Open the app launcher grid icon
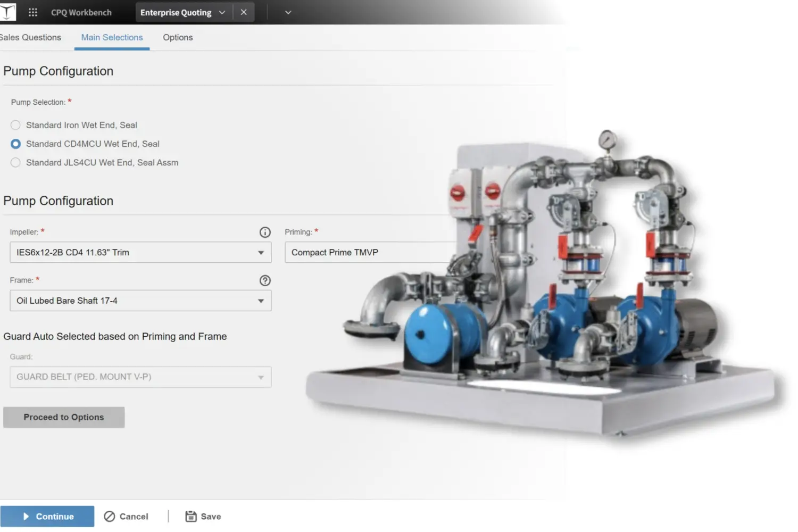The height and width of the screenshot is (532, 798). click(x=32, y=12)
